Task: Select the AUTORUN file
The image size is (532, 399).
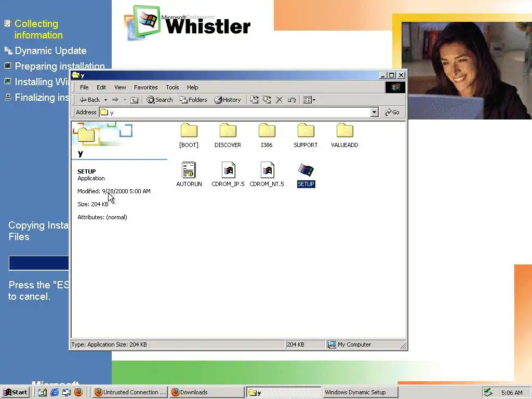Action: [x=189, y=175]
